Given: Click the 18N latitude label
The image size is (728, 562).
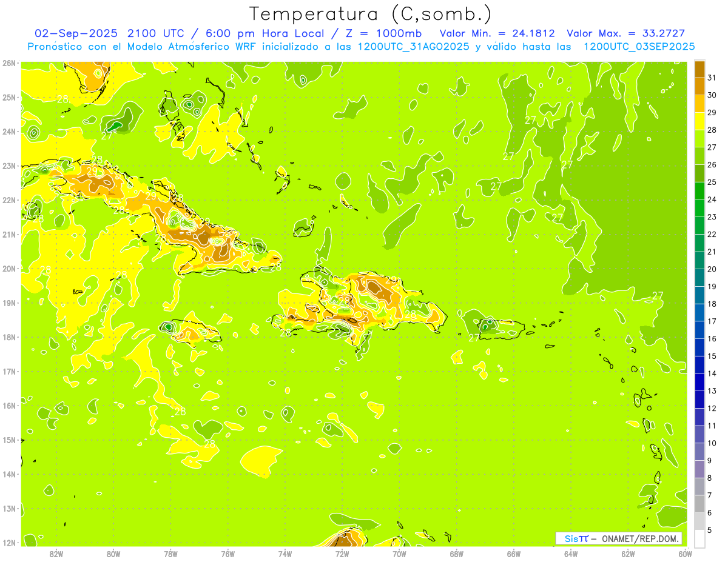Looking at the screenshot, I should tap(9, 337).
